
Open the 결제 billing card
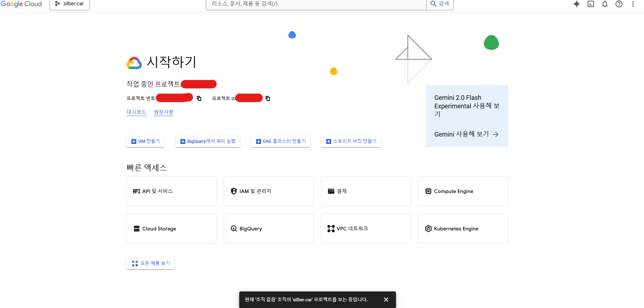click(366, 191)
